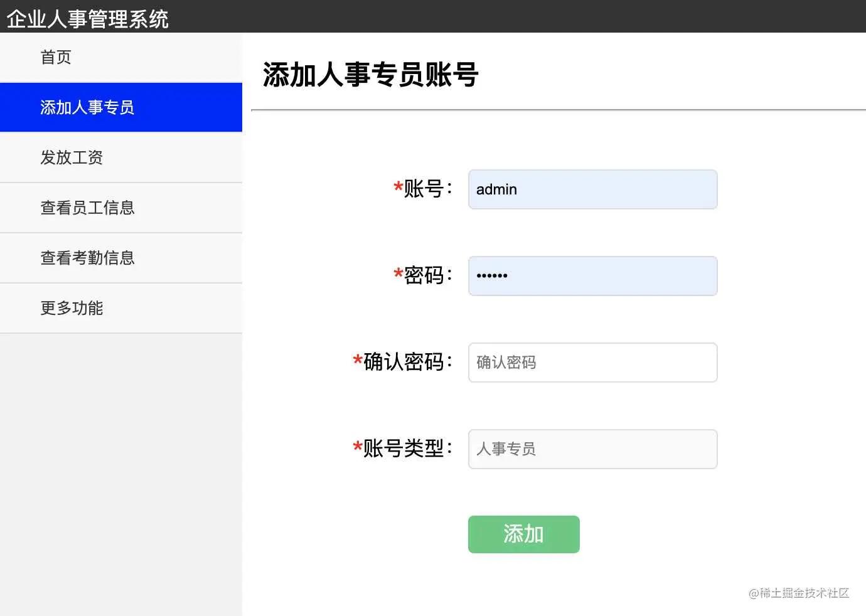866x616 pixels.
Task: Open 查看考勤信息 in the sidebar
Action: [121, 258]
